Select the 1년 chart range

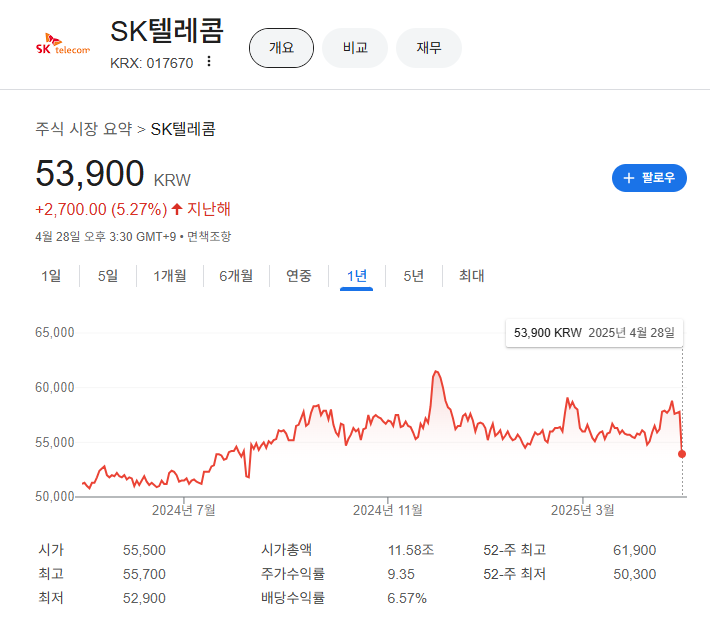tap(356, 276)
